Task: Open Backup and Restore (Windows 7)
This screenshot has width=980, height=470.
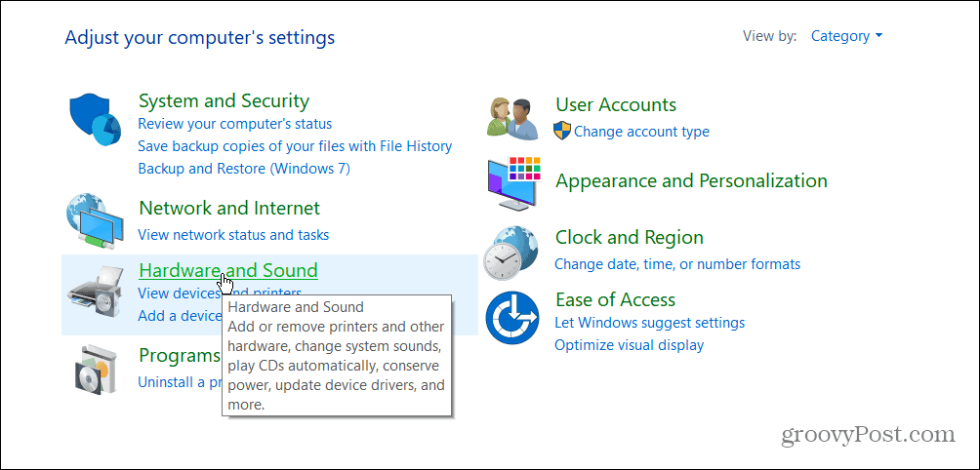Action: (x=243, y=168)
